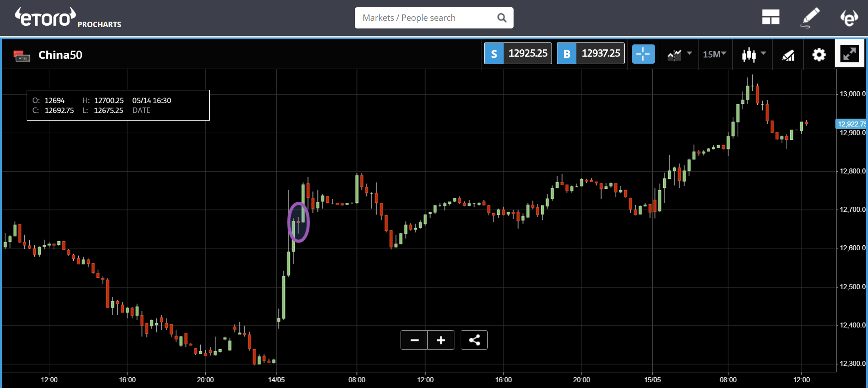
Task: Click Buy button at 12937.25
Action: (590, 53)
